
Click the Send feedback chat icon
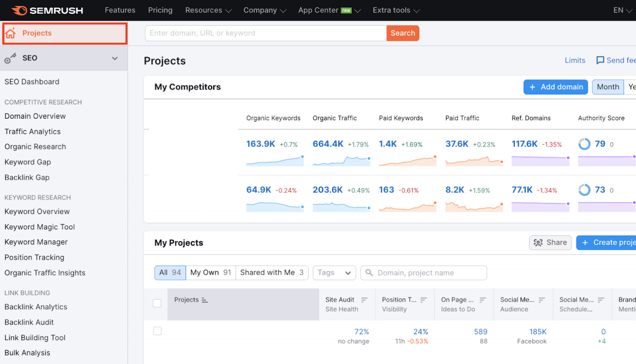click(x=600, y=61)
